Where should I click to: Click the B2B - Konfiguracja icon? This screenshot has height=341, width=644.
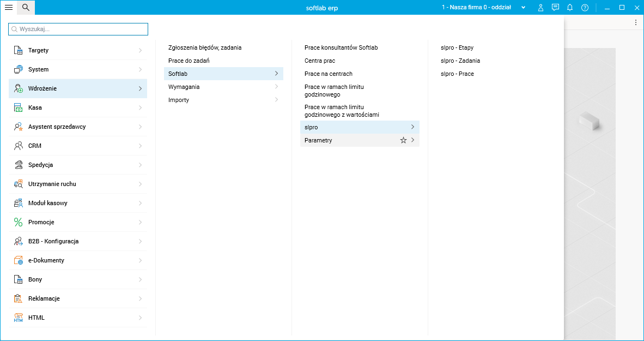click(18, 242)
